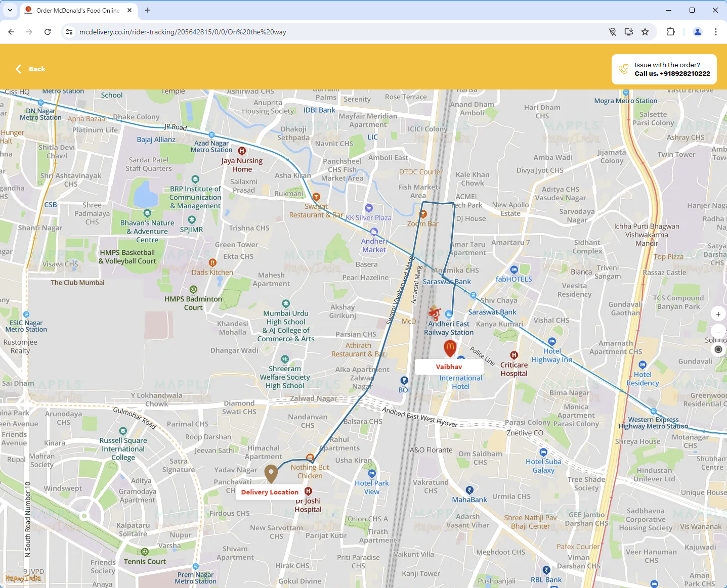
Task: Click the install app icon in address bar
Action: tap(629, 32)
